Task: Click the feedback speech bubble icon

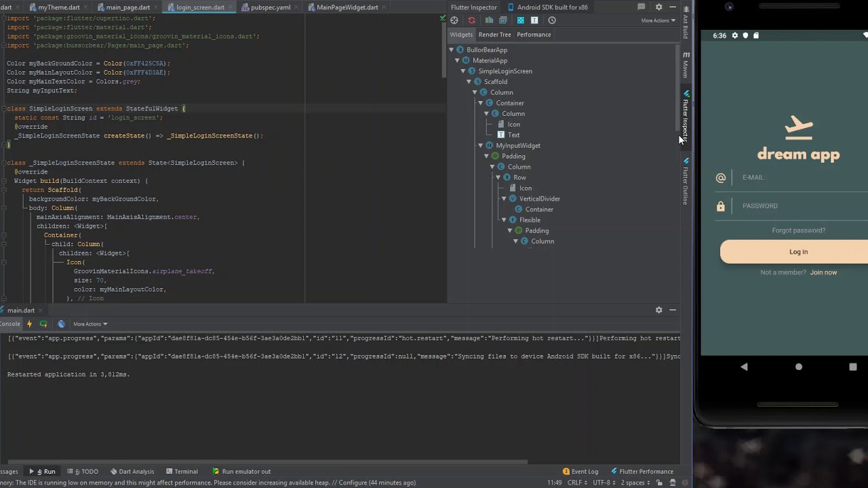Action: tap(642, 7)
